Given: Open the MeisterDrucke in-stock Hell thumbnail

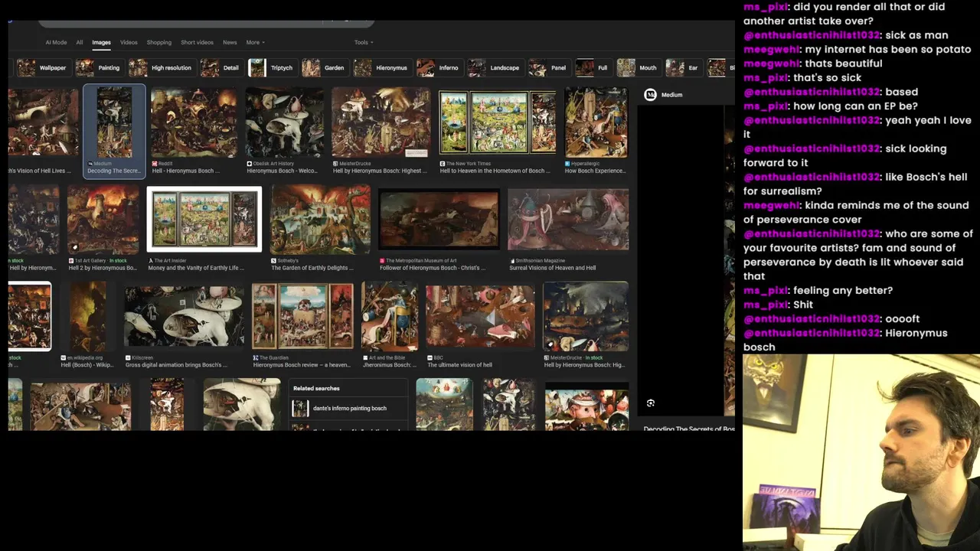Looking at the screenshot, I should (x=586, y=316).
